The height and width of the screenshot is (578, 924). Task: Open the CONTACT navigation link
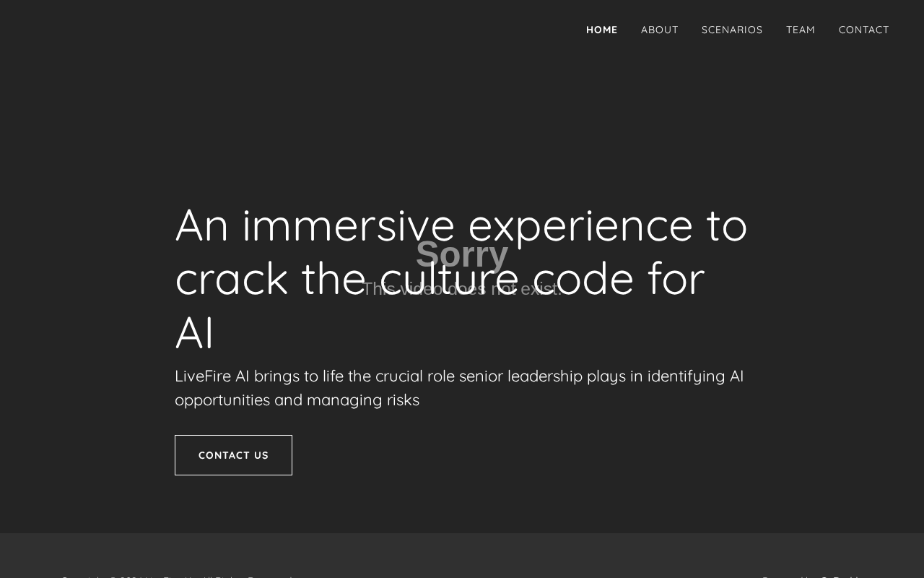coord(864,30)
